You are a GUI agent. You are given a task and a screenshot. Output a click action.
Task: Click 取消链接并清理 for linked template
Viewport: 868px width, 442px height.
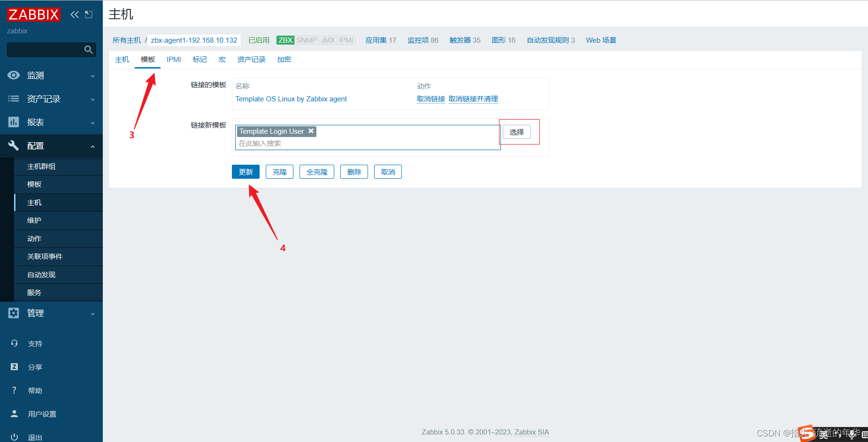tap(473, 99)
